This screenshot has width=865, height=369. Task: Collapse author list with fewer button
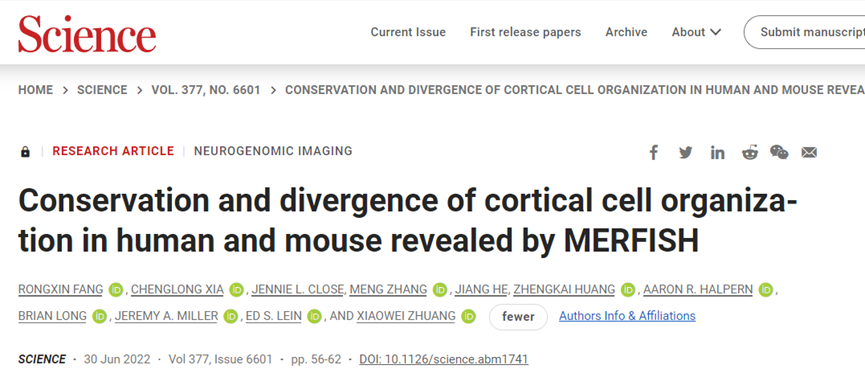point(518,317)
